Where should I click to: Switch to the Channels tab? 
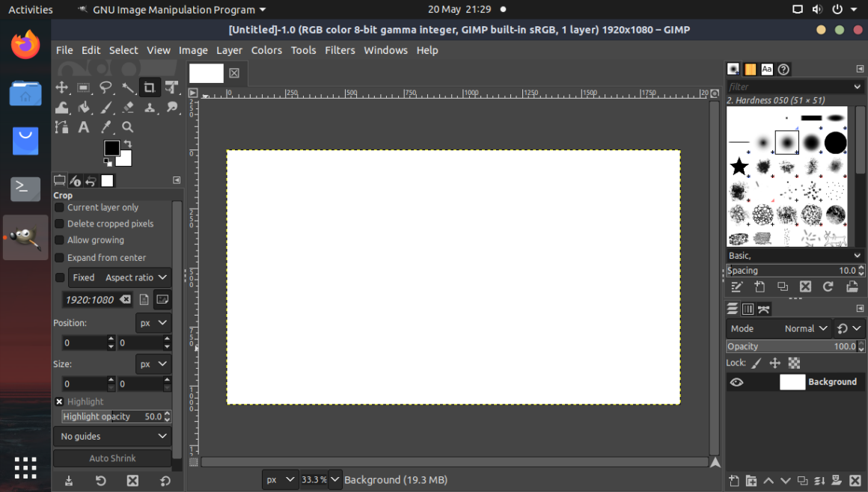pos(748,308)
